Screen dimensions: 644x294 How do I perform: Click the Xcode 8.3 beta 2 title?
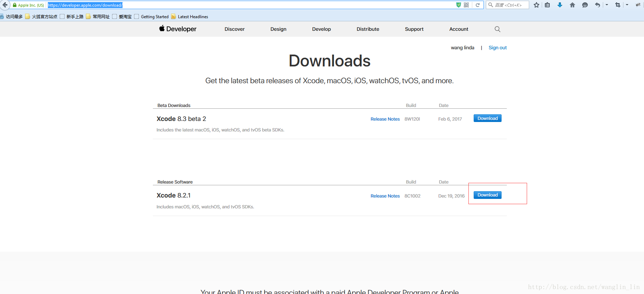pyautogui.click(x=181, y=119)
